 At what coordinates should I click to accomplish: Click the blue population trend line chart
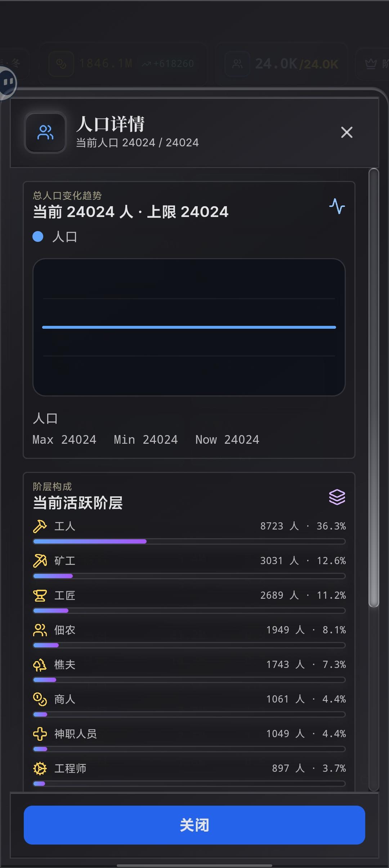point(189,327)
